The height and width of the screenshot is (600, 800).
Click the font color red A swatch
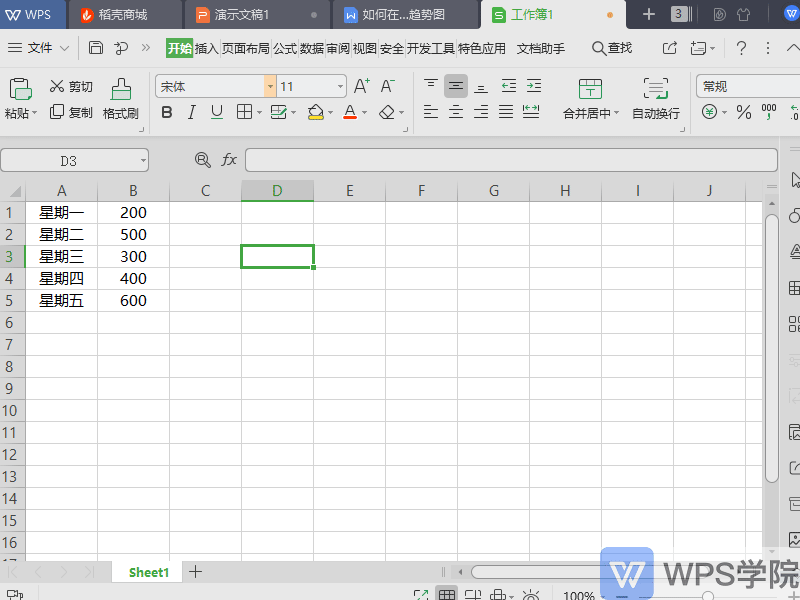[x=350, y=112]
